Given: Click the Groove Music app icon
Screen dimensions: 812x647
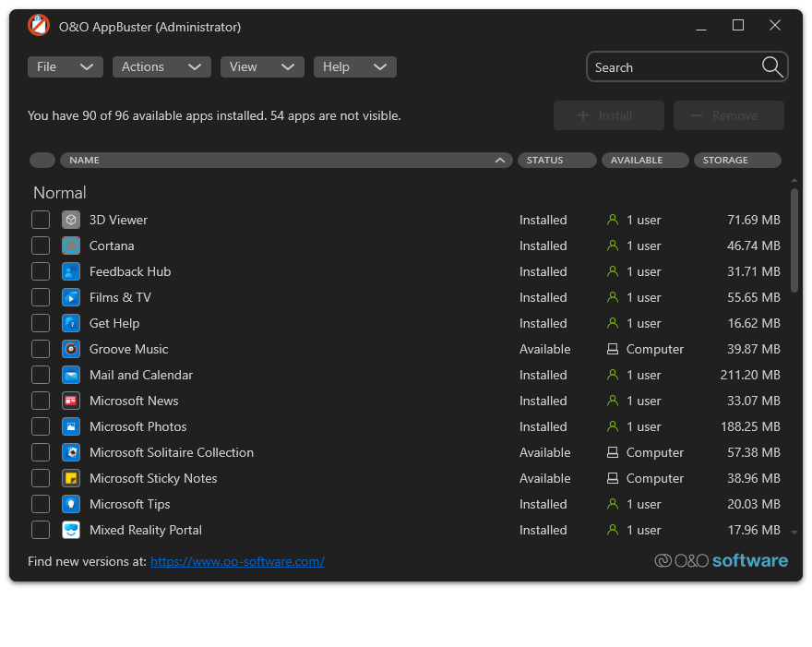Looking at the screenshot, I should (71, 349).
